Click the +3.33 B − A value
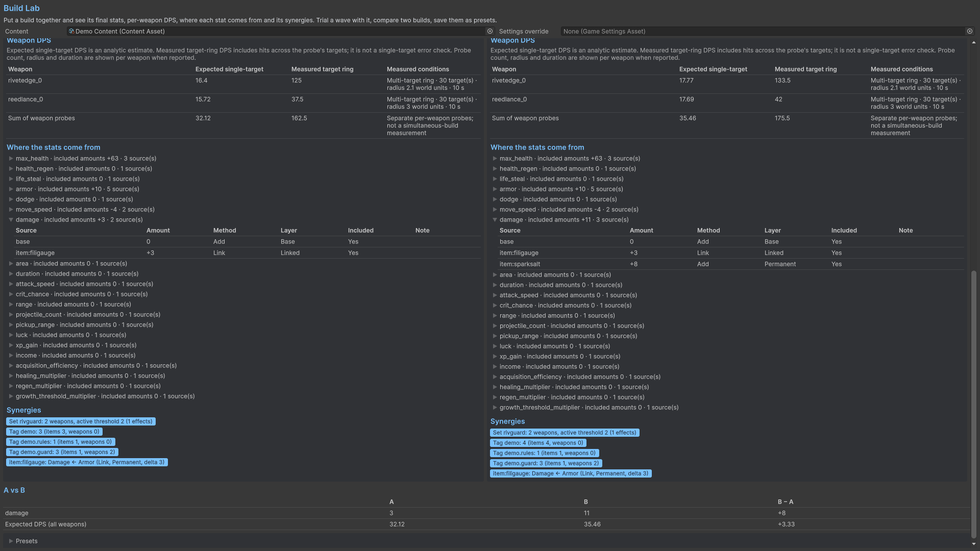Screen dimensions: 980x551 [786, 524]
